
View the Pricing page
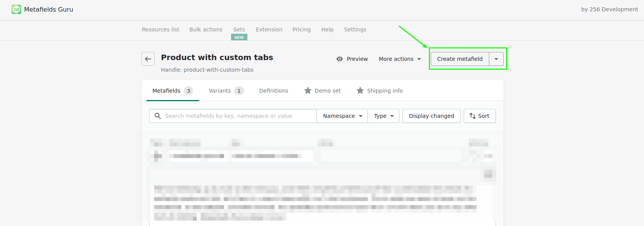pos(302,29)
